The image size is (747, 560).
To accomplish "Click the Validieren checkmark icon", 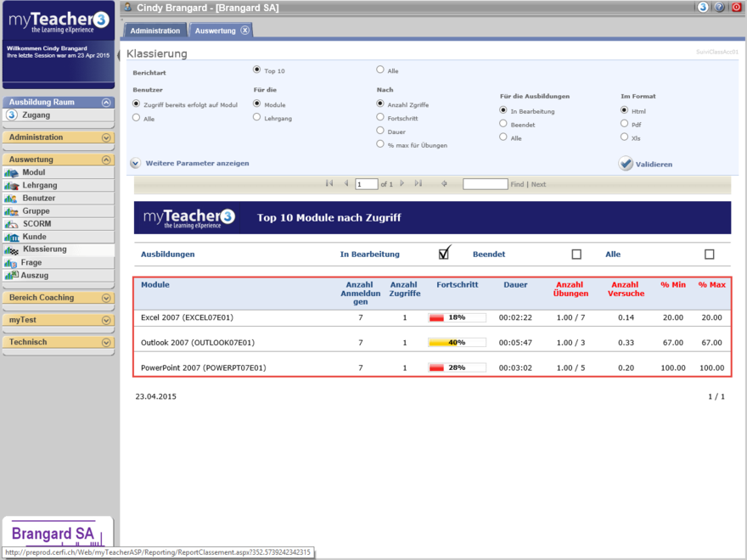I will click(626, 164).
